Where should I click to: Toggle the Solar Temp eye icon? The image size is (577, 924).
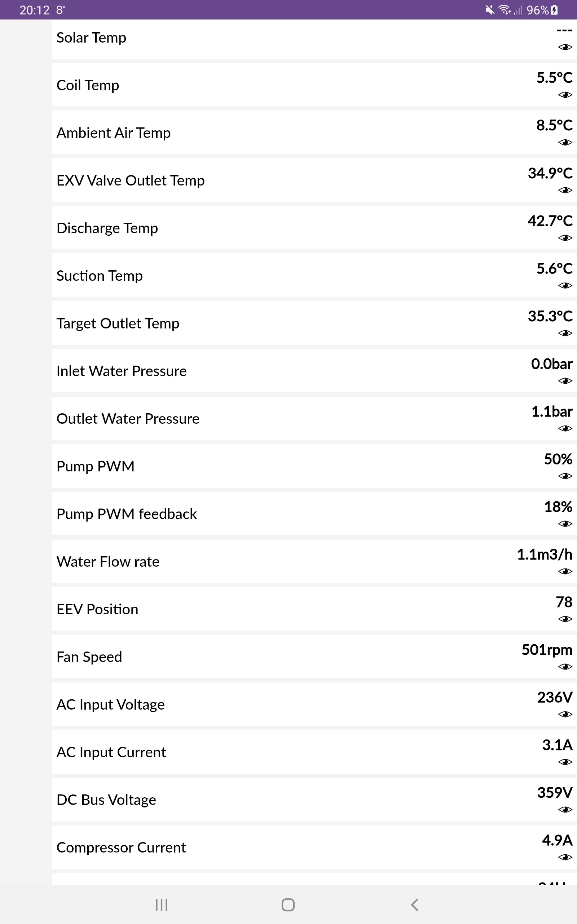565,47
